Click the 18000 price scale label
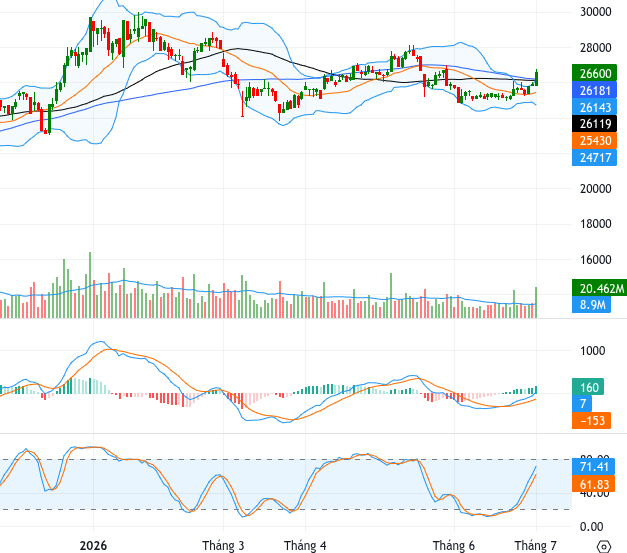This screenshot has width=627, height=553. (595, 224)
